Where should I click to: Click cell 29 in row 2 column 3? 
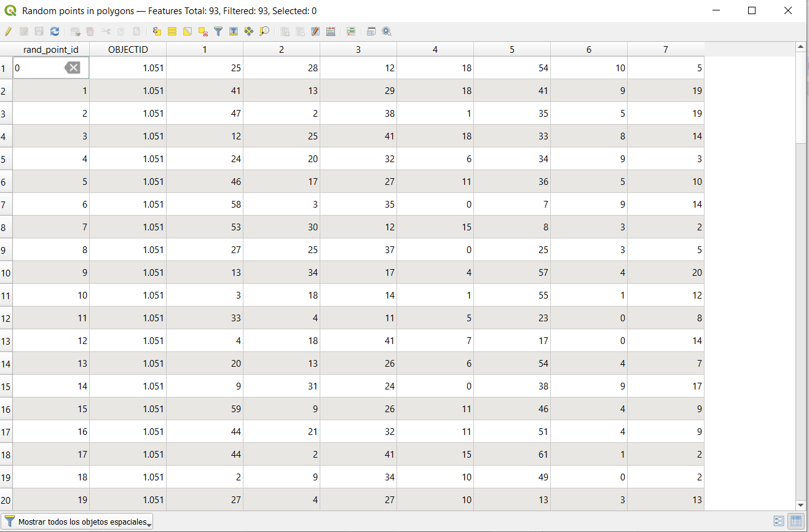pos(358,91)
